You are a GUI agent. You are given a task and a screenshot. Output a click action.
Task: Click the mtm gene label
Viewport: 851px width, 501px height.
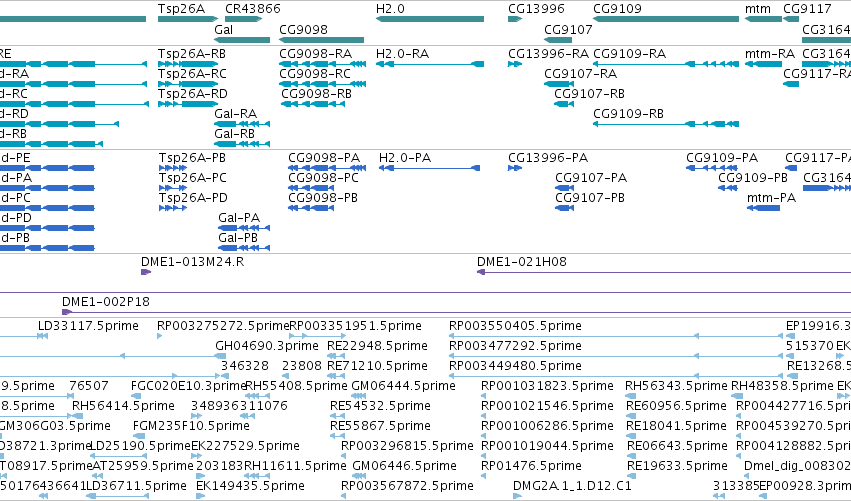point(758,9)
